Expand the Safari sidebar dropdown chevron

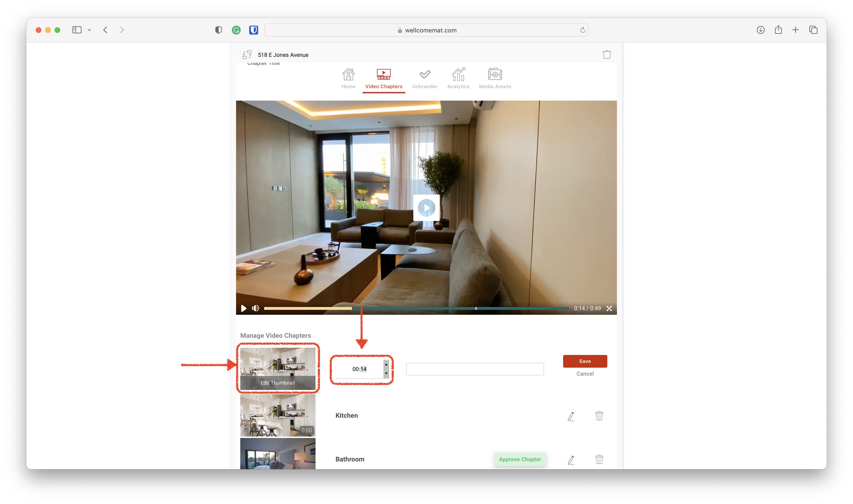tap(89, 30)
